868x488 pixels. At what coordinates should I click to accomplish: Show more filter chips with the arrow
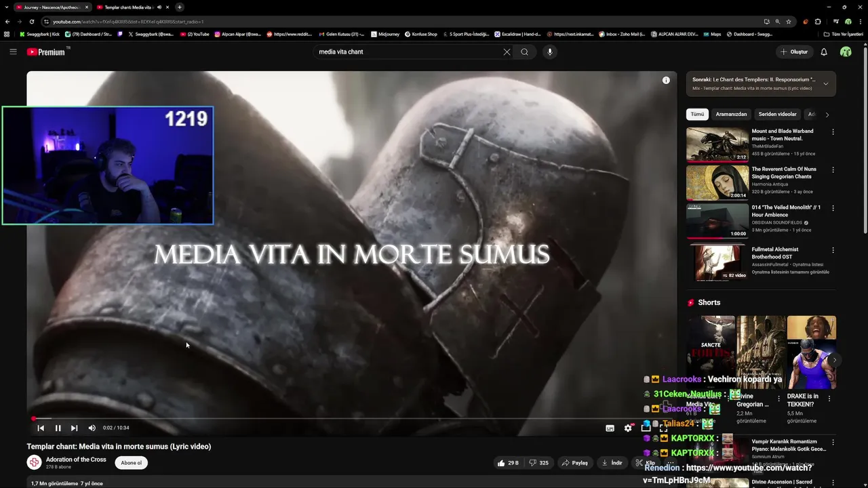pyautogui.click(x=827, y=115)
